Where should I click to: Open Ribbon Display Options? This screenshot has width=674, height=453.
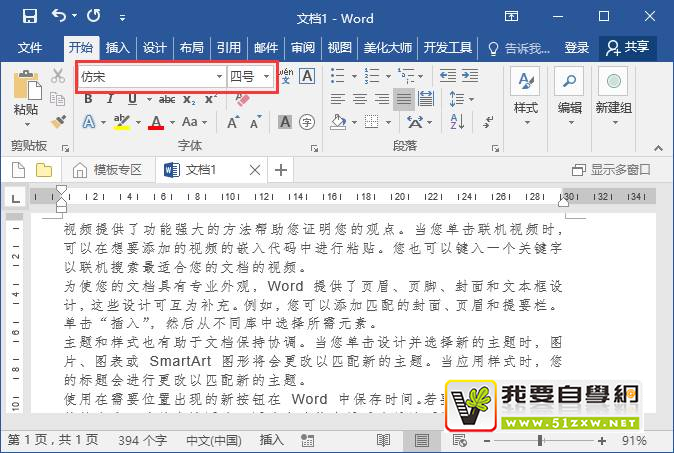pos(511,17)
